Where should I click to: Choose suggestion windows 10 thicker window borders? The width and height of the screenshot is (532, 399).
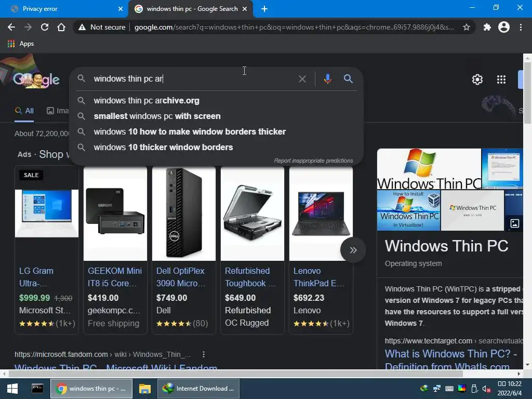point(217,147)
